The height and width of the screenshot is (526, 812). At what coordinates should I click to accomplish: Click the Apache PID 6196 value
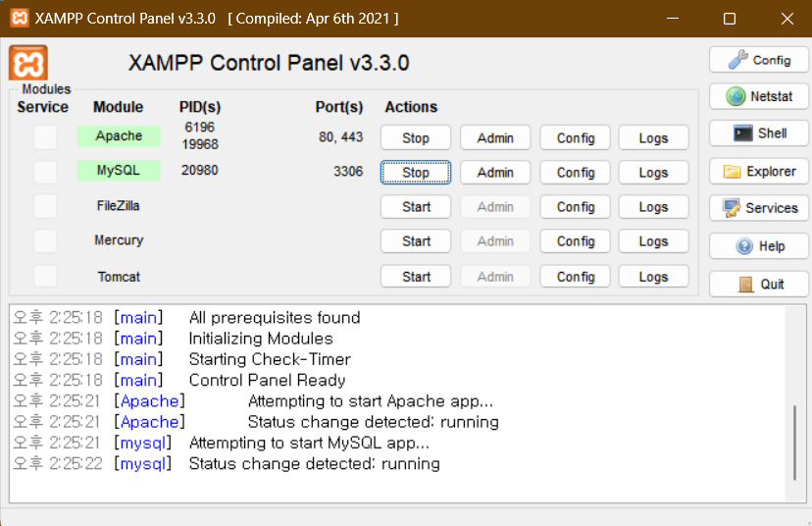point(199,127)
